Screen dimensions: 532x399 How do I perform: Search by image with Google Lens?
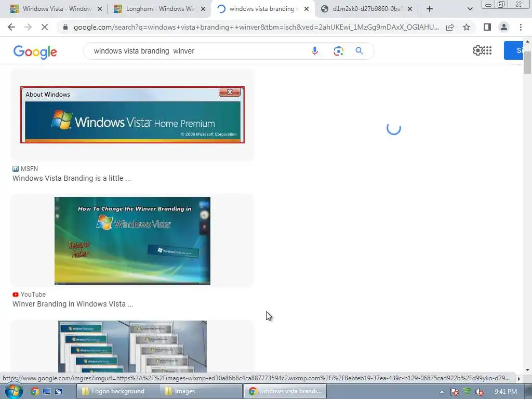338,51
